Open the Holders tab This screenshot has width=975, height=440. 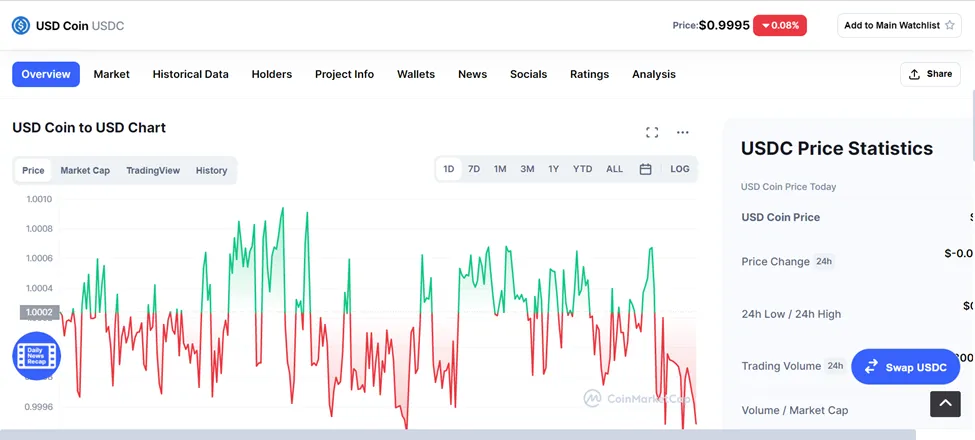point(272,74)
